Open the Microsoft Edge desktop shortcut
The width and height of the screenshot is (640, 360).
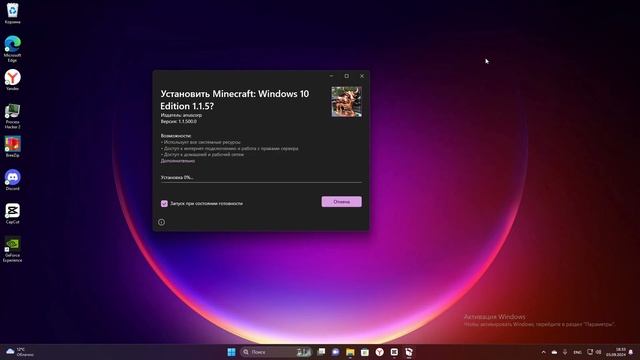click(12, 49)
